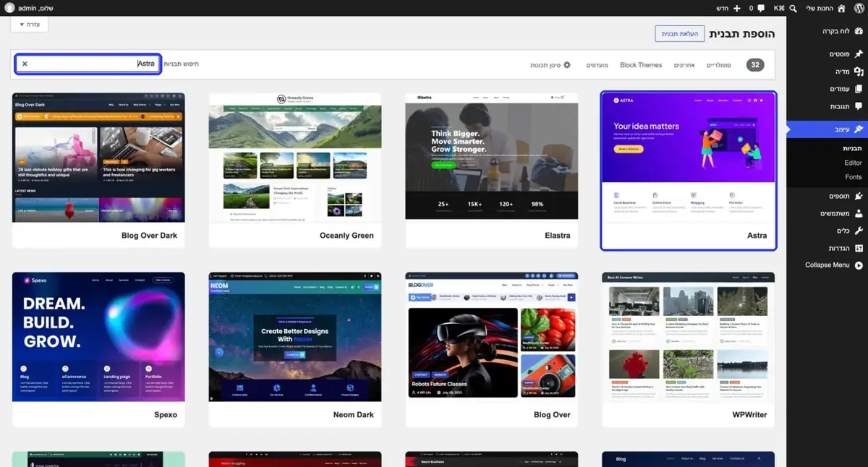Viewport: 868px width, 467px height.
Task: Click the 'שלום, admin' account text
Action: tap(35, 8)
